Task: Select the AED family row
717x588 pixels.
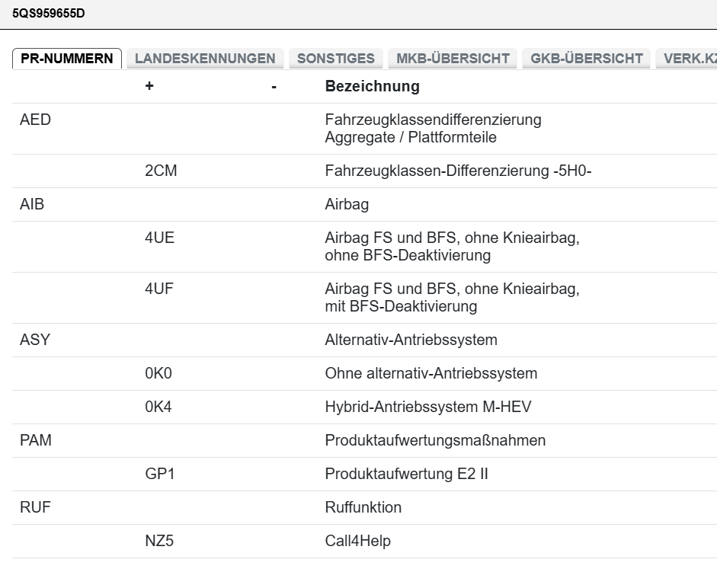Action: tap(35, 120)
